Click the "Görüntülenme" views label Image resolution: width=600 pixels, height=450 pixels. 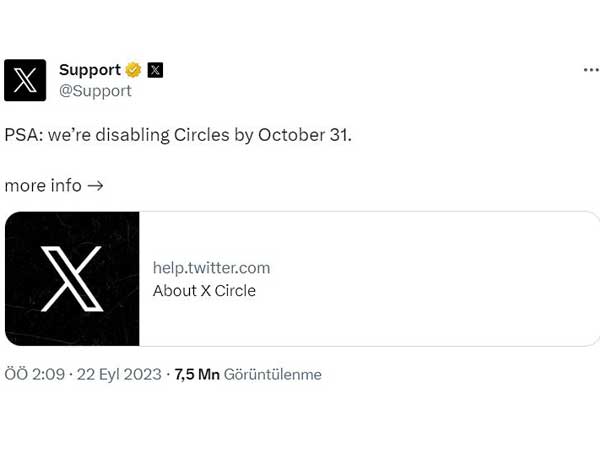(x=272, y=375)
